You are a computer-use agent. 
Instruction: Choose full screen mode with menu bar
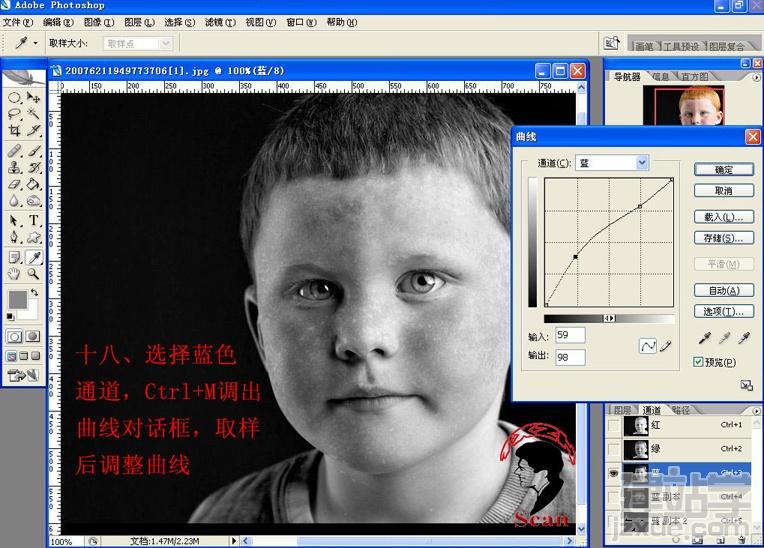click(x=23, y=356)
